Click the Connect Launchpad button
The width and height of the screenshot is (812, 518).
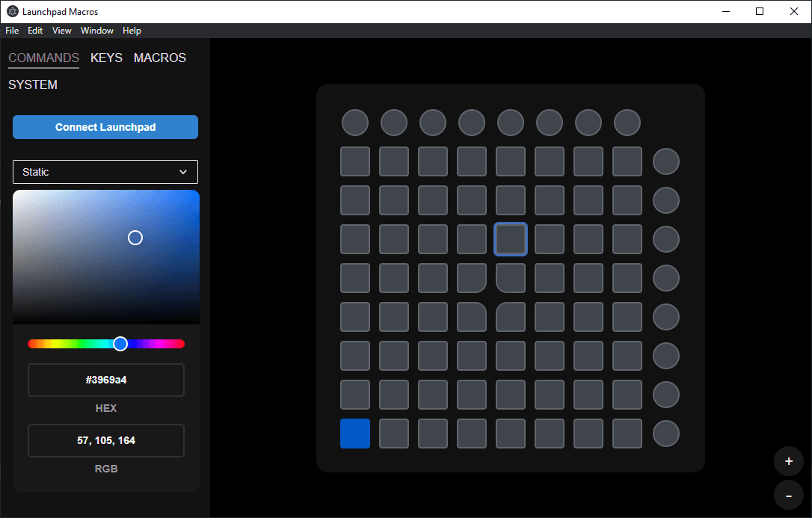105,127
